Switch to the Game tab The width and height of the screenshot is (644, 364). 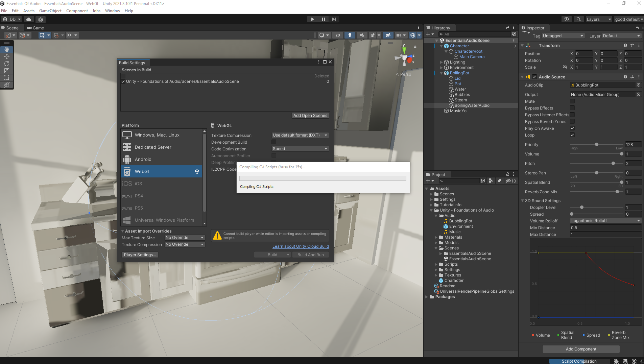click(35, 28)
